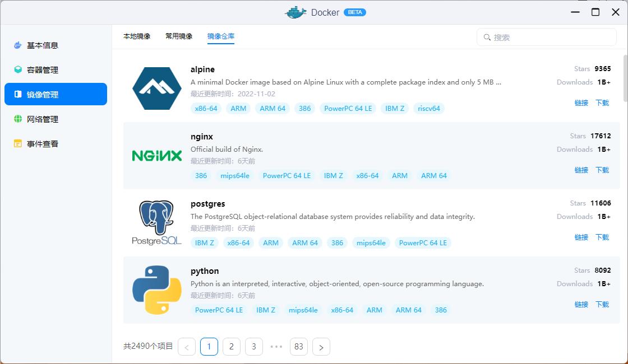Click the Python image logo
This screenshot has width=628, height=364.
[157, 290]
